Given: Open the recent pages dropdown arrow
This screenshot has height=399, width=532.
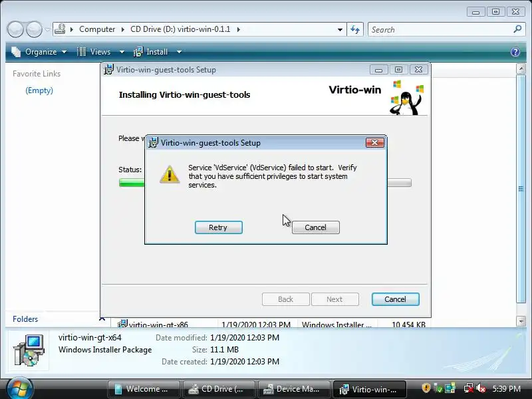Looking at the screenshot, I should [47, 29].
